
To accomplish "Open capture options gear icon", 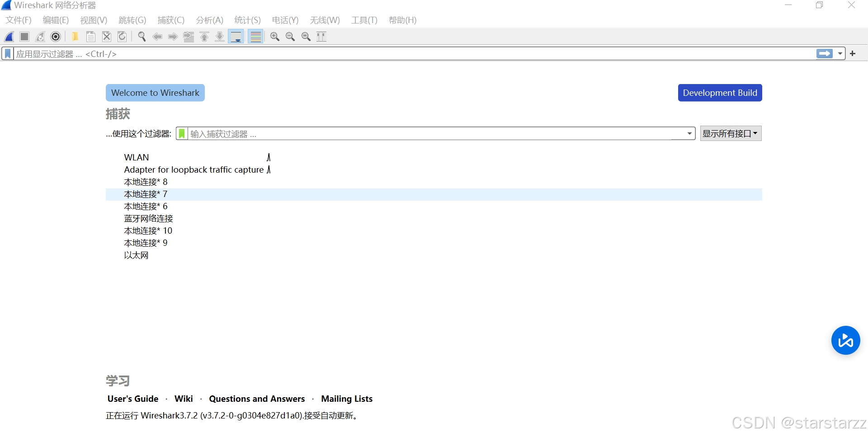I will (56, 37).
